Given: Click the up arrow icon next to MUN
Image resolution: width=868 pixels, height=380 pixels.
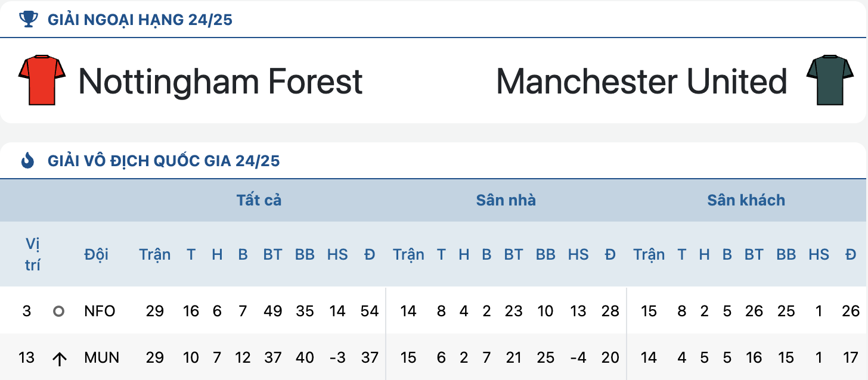Looking at the screenshot, I should pyautogui.click(x=58, y=358).
